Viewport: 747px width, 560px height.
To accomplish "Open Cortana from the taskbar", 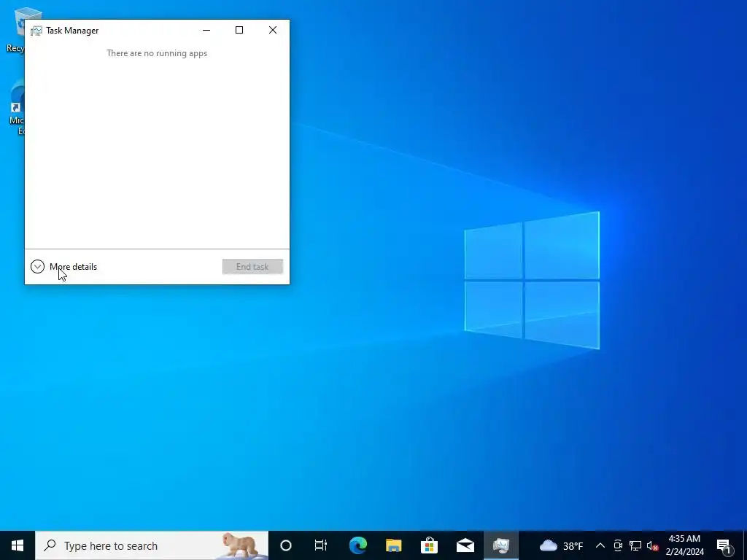I will pos(286,545).
